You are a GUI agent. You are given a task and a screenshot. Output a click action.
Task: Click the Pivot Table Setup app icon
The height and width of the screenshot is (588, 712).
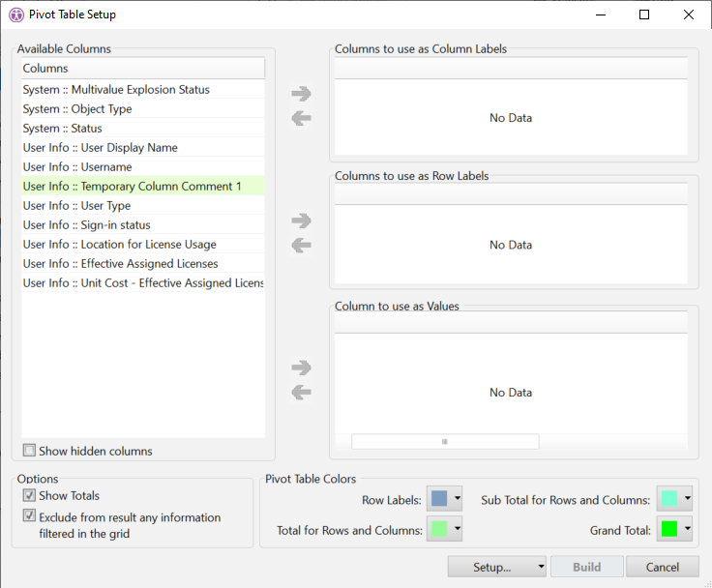point(16,15)
